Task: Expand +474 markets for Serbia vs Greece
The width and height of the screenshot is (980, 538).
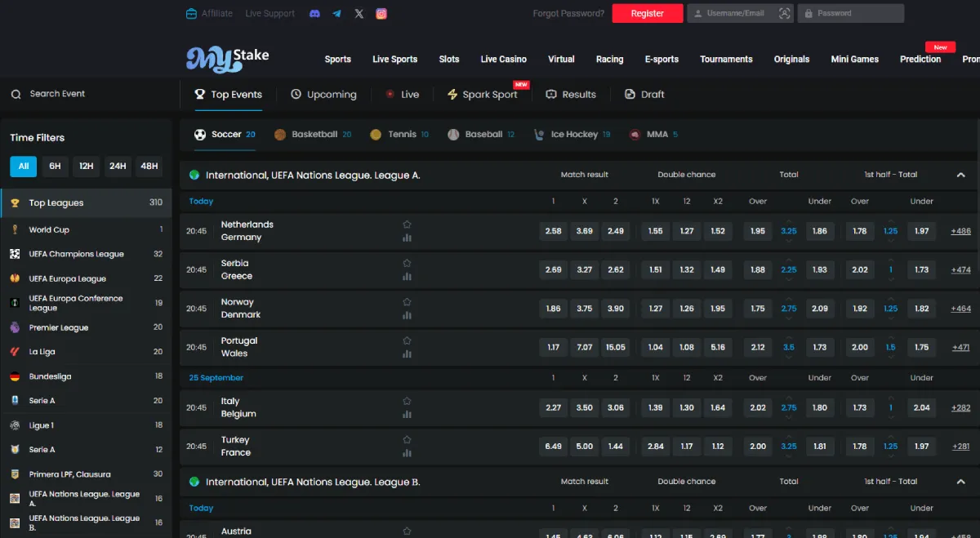Action: [x=960, y=269]
